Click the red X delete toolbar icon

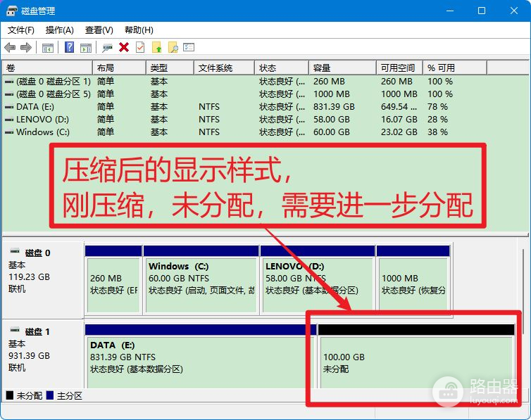tap(124, 47)
